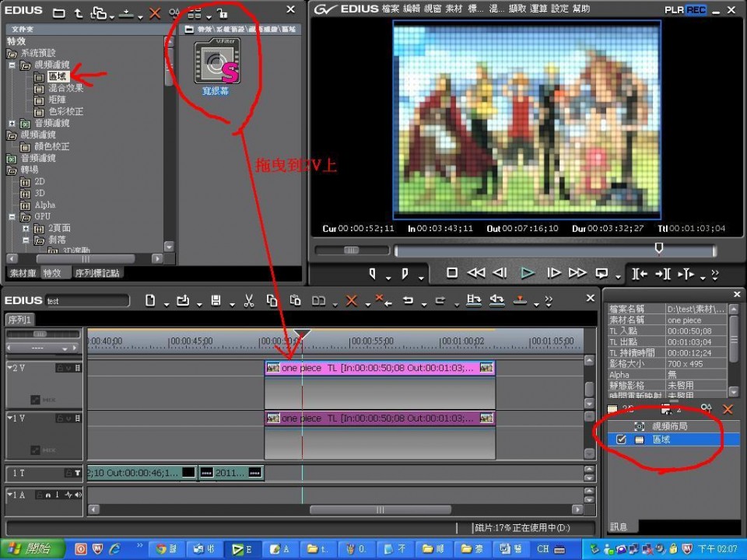Expand the 音頻濾鏡 folder under 系統預設

tap(12, 123)
